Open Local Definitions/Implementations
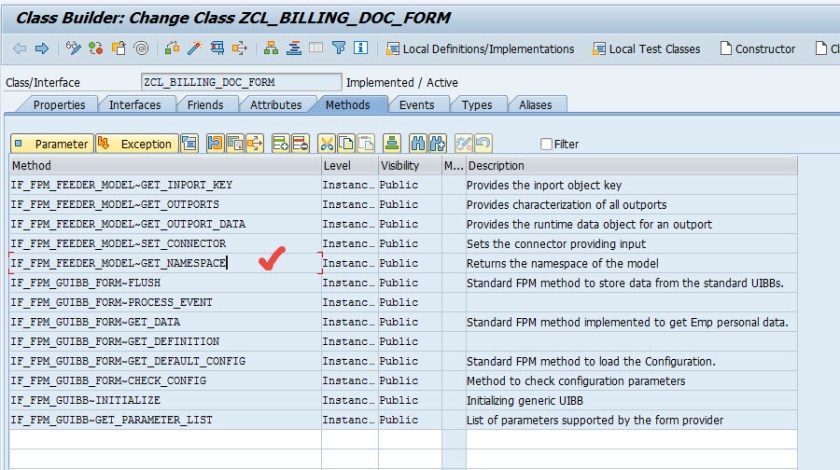This screenshot has height=470, width=840. [x=480, y=48]
